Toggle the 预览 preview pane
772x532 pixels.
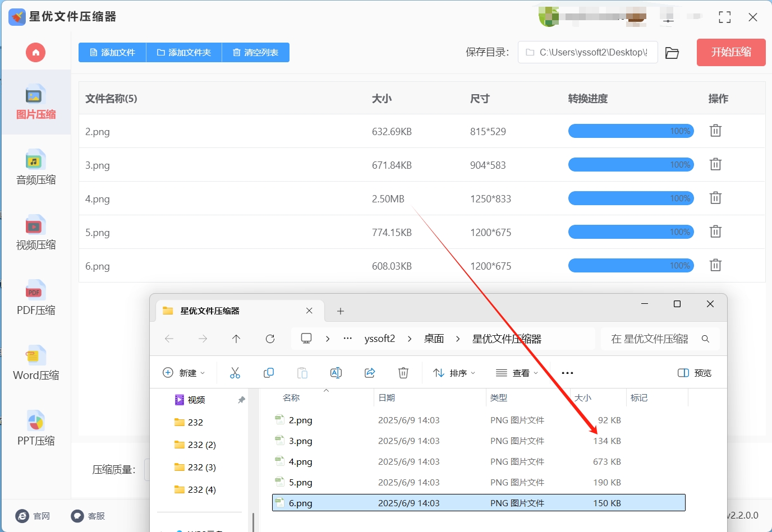pos(695,373)
